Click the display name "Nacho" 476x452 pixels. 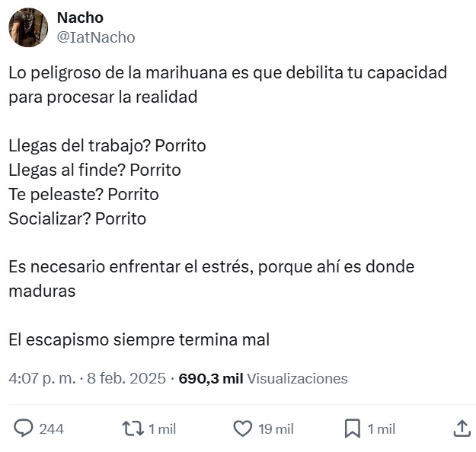(x=80, y=18)
